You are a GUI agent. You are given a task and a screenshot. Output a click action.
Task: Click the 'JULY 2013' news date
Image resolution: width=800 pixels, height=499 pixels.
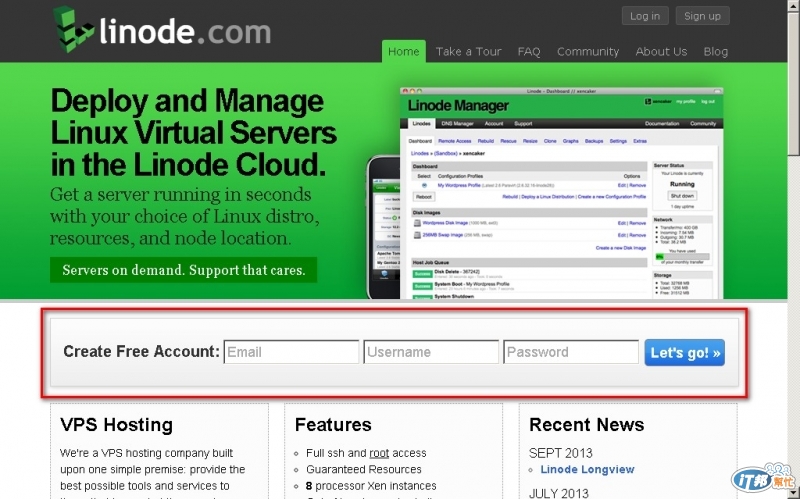(x=559, y=493)
